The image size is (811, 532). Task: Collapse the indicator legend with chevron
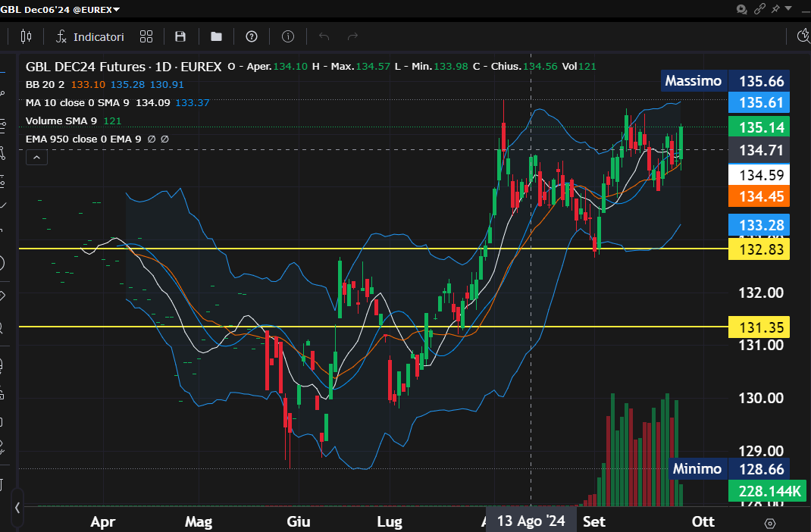point(36,158)
